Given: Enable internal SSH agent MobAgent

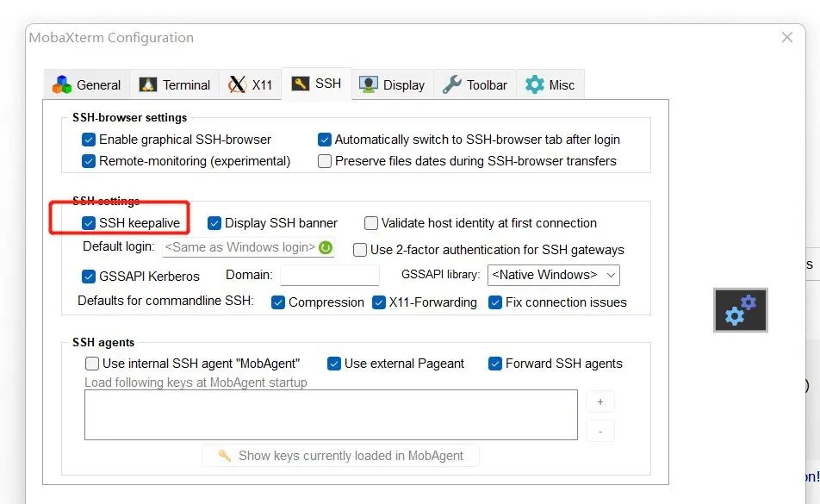Looking at the screenshot, I should (92, 364).
